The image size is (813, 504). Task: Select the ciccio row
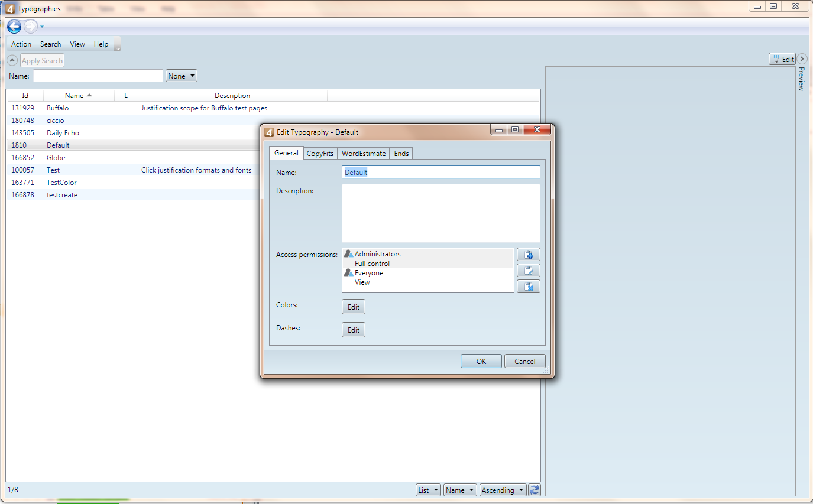(273, 121)
